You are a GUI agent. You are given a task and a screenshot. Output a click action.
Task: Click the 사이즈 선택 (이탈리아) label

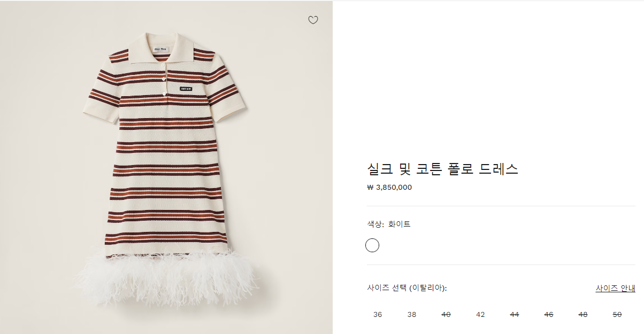(x=407, y=288)
